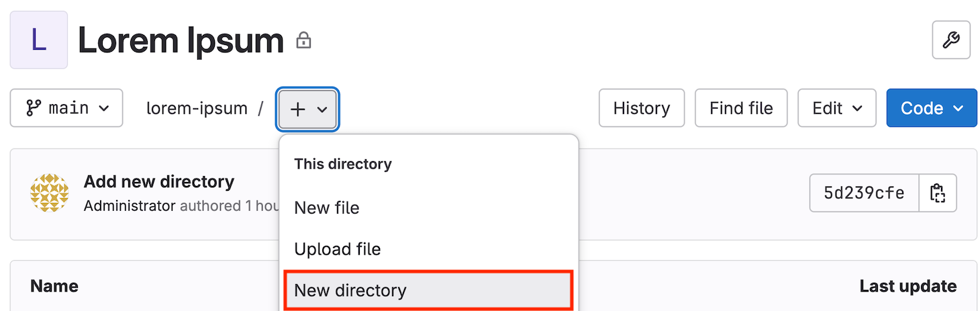The image size is (980, 311).
Task: Select the New directory menu item
Action: pos(350,290)
